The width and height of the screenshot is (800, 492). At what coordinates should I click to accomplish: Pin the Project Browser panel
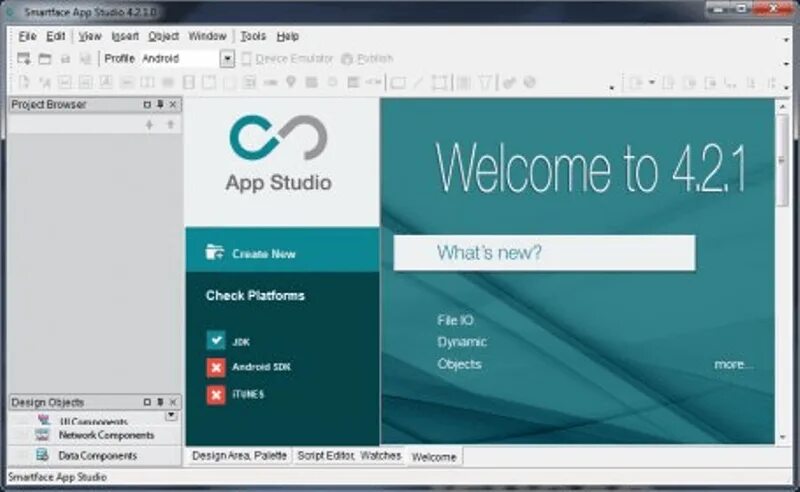pos(160,104)
